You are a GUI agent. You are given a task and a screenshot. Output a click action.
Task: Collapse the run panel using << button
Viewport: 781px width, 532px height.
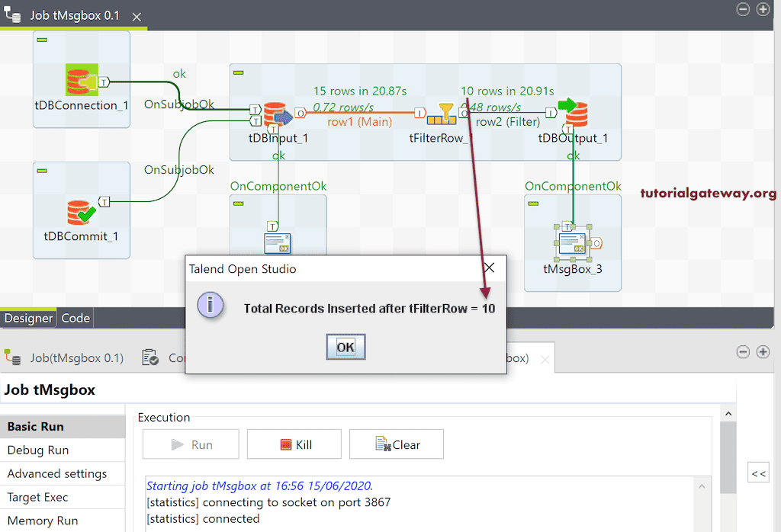758,472
